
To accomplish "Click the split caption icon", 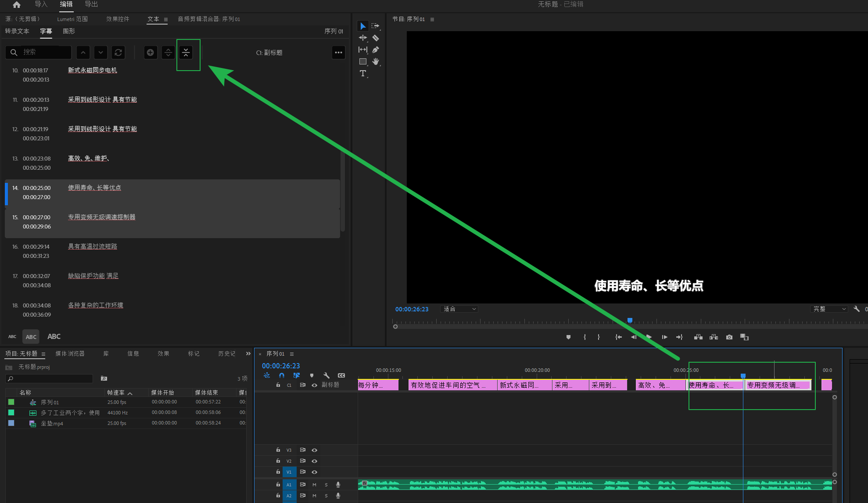I will (x=168, y=53).
